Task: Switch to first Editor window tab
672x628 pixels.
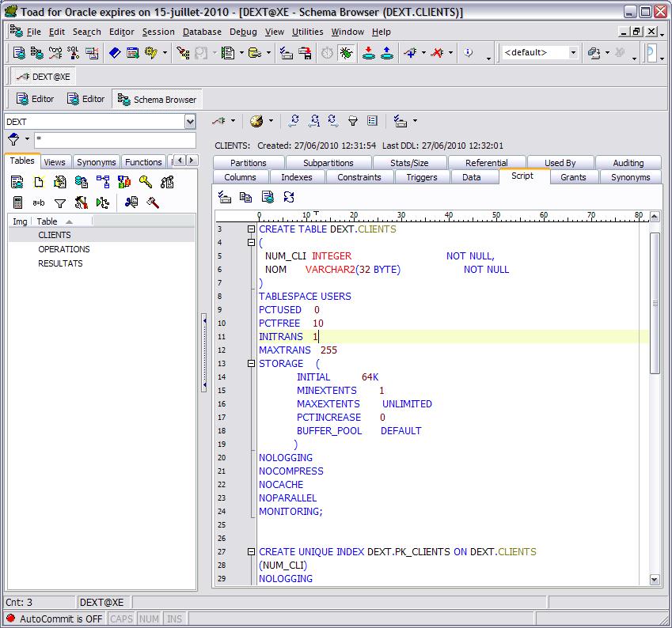Action: 35,99
